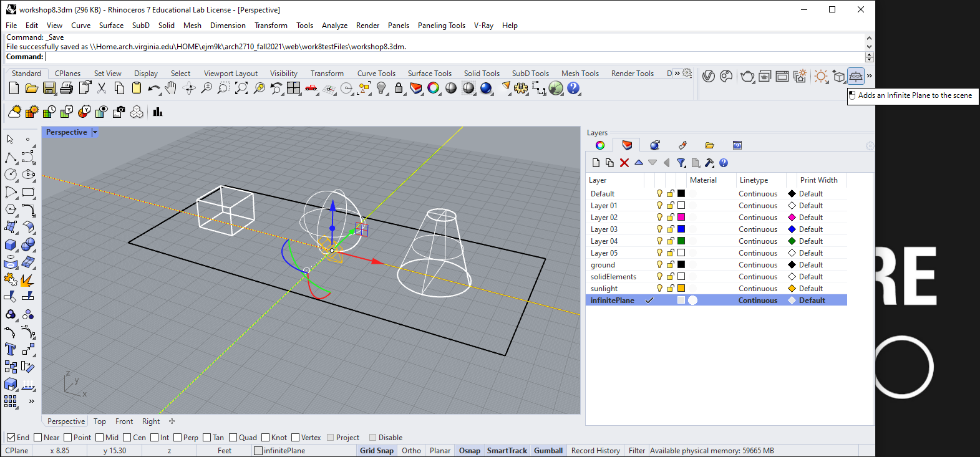This screenshot has width=980, height=457.
Task: Open Linetype dropdown for Layer 03
Action: pos(758,229)
